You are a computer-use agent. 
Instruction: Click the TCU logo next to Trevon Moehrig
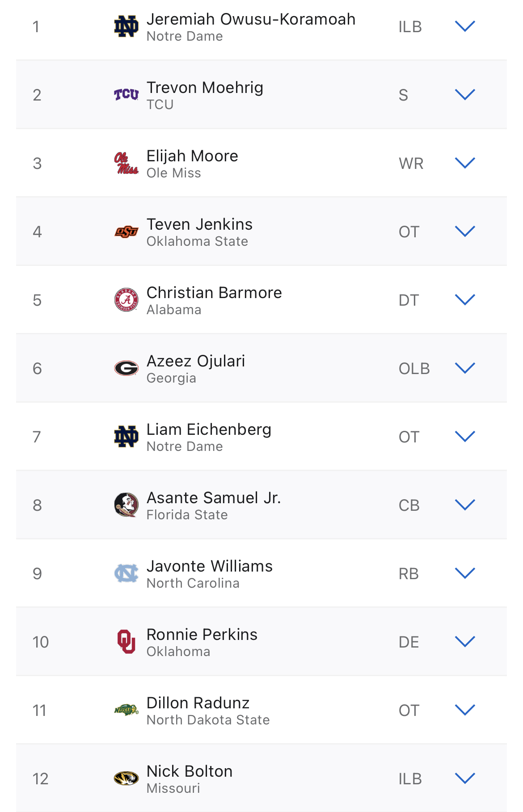pyautogui.click(x=126, y=95)
